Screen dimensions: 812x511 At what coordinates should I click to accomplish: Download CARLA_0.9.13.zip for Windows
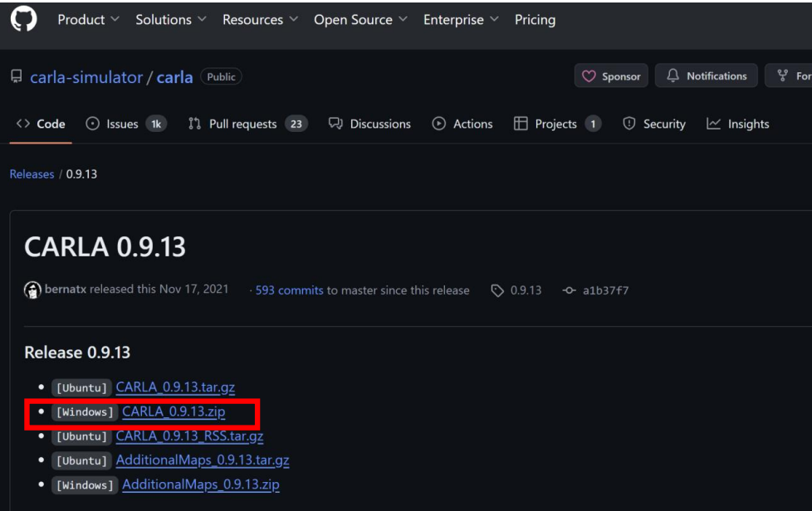click(174, 411)
